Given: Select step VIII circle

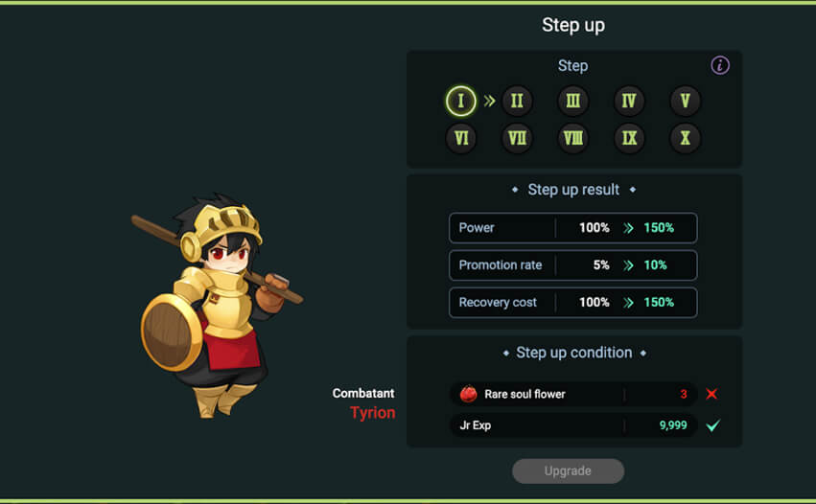Looking at the screenshot, I should click(573, 138).
